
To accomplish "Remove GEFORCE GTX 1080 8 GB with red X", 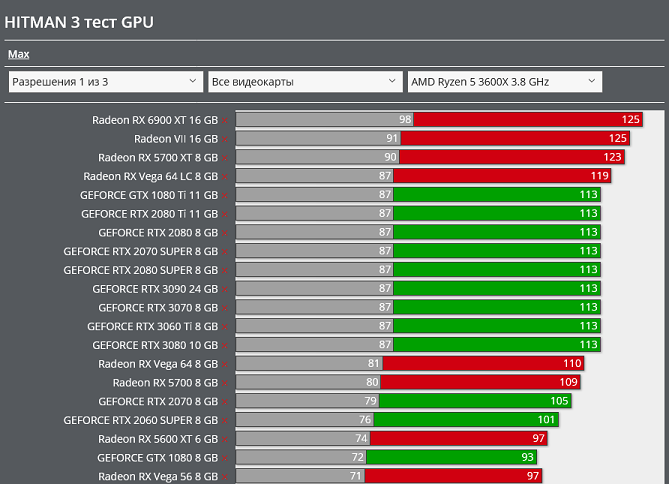I will [x=224, y=458].
